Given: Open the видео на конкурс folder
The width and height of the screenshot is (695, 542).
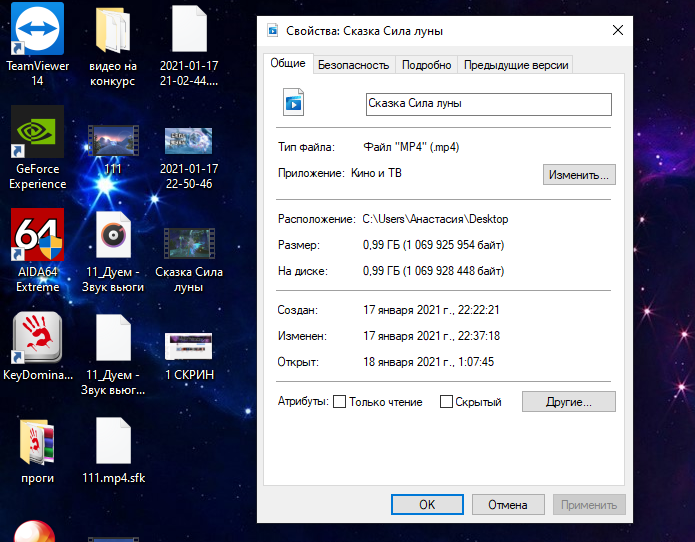Looking at the screenshot, I should pyautogui.click(x=112, y=30).
